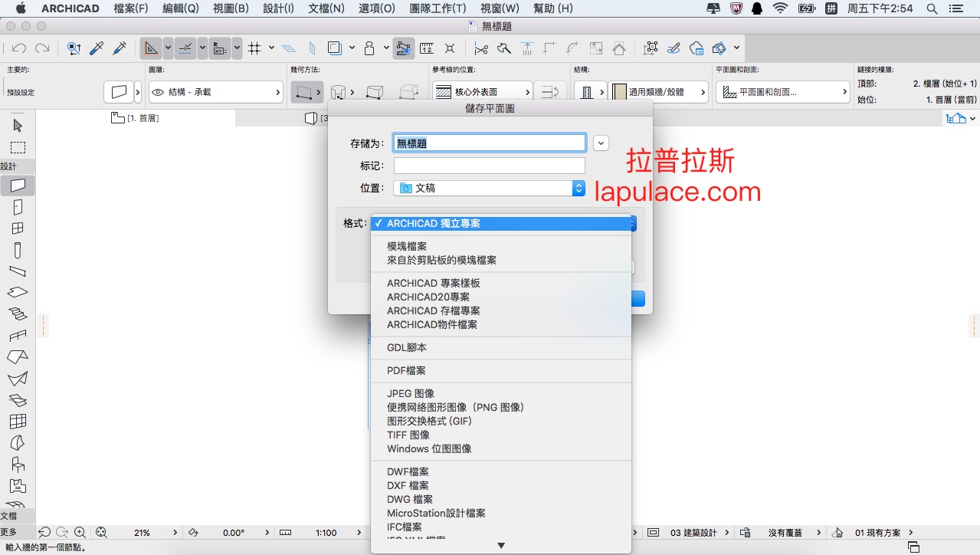Toggle the grid snap button

pyautogui.click(x=255, y=48)
